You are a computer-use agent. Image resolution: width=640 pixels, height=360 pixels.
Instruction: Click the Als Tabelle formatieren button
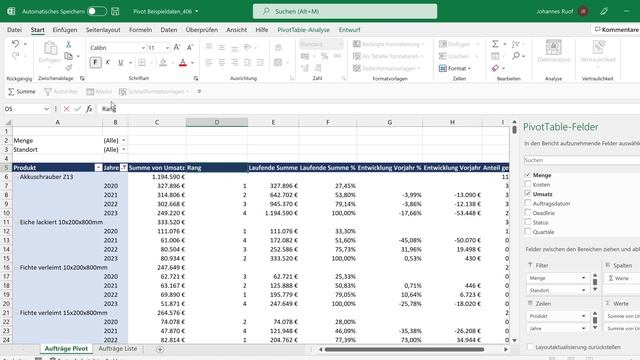tap(388, 56)
